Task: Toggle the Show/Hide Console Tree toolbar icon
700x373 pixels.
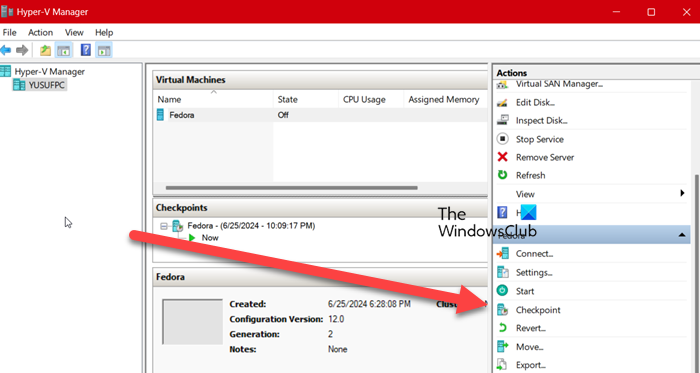Action: tap(64, 50)
